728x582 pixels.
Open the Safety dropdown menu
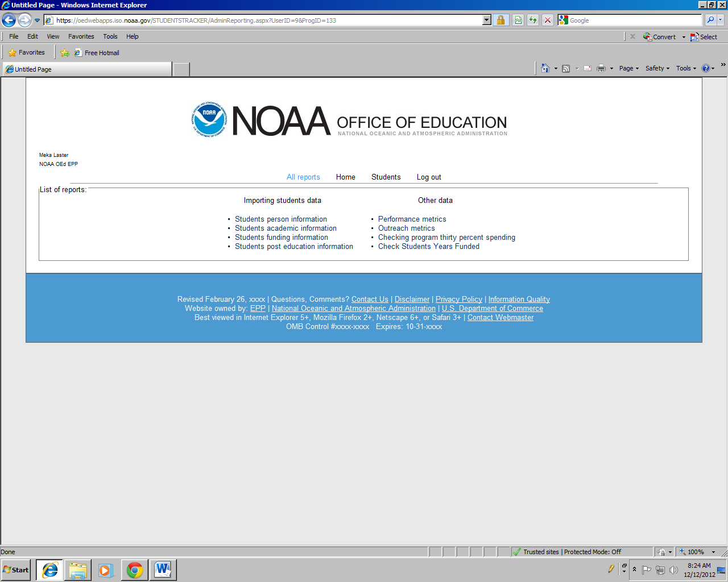coord(657,68)
